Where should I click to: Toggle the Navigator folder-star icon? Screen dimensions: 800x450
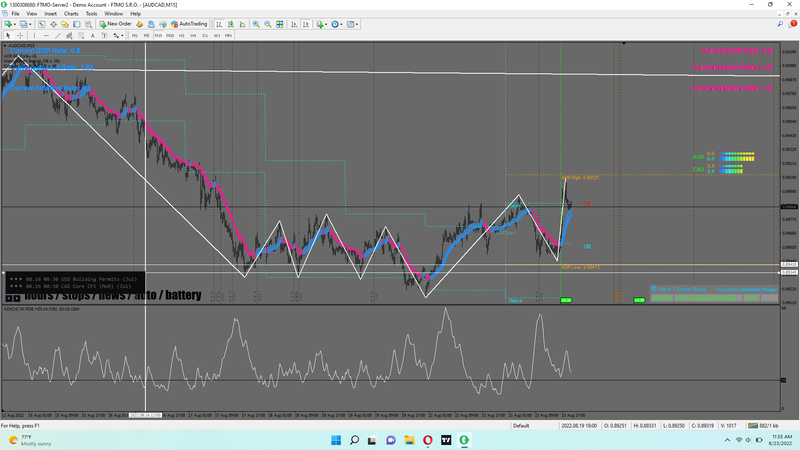coord(65,24)
